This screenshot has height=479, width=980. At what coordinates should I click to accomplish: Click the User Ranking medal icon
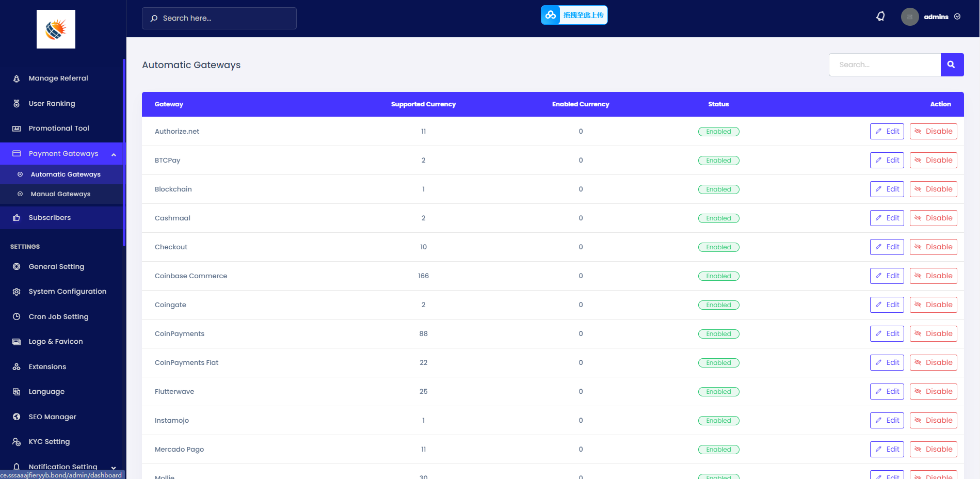point(17,104)
